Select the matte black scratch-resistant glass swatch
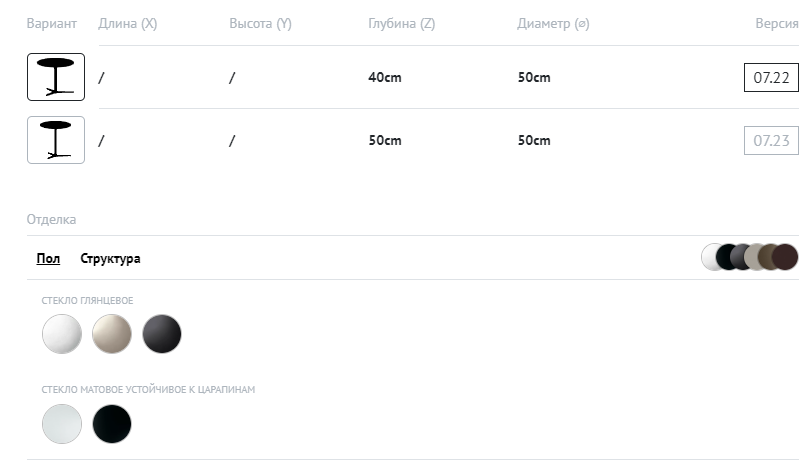Image resolution: width=810 pixels, height=469 pixels. [x=112, y=424]
